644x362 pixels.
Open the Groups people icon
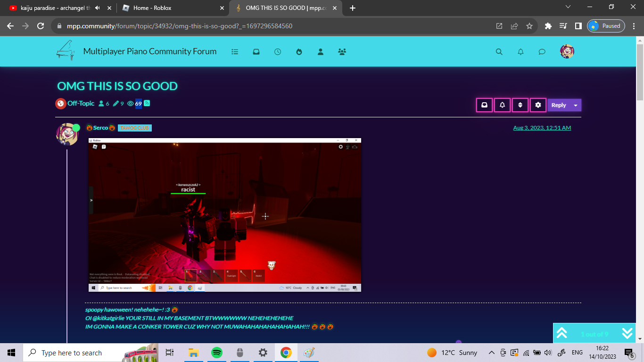pos(342,52)
